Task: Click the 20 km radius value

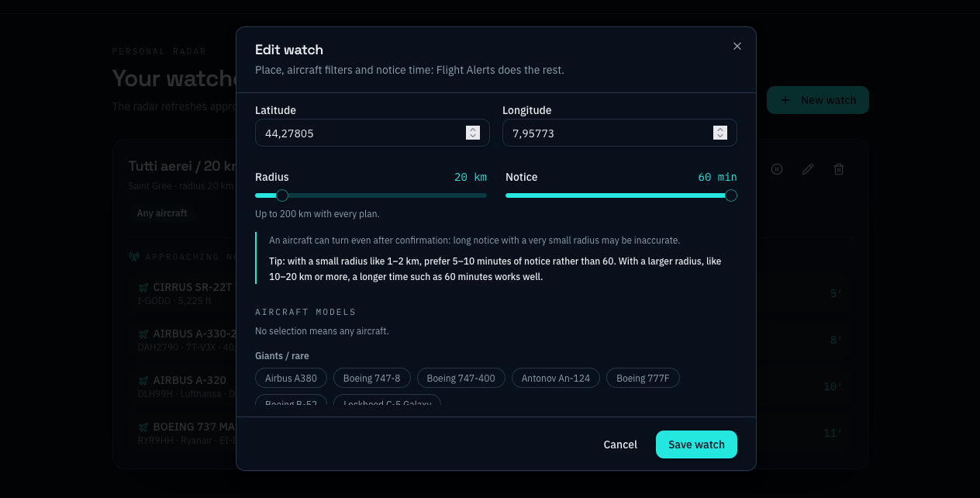Action: [471, 178]
